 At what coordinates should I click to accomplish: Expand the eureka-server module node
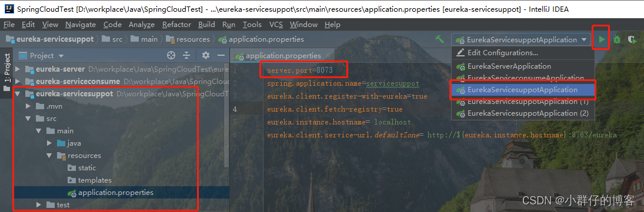pos(18,69)
